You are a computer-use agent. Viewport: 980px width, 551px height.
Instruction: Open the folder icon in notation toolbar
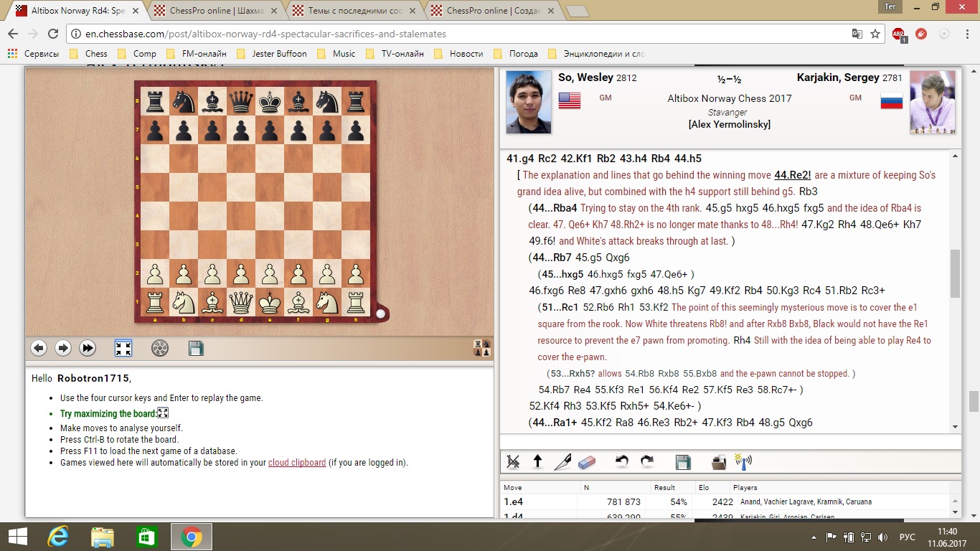pos(719,461)
